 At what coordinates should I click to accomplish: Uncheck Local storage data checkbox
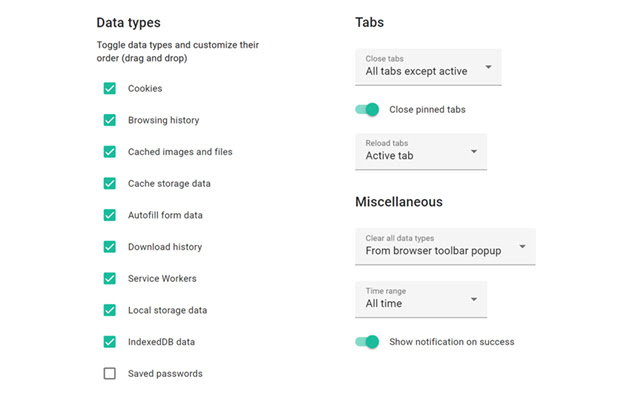[110, 310]
